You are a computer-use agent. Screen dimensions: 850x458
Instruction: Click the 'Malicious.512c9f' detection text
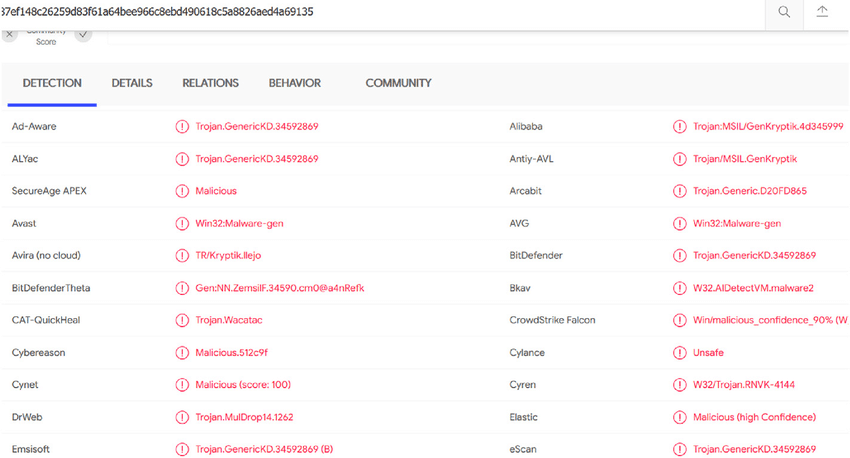[x=231, y=352]
